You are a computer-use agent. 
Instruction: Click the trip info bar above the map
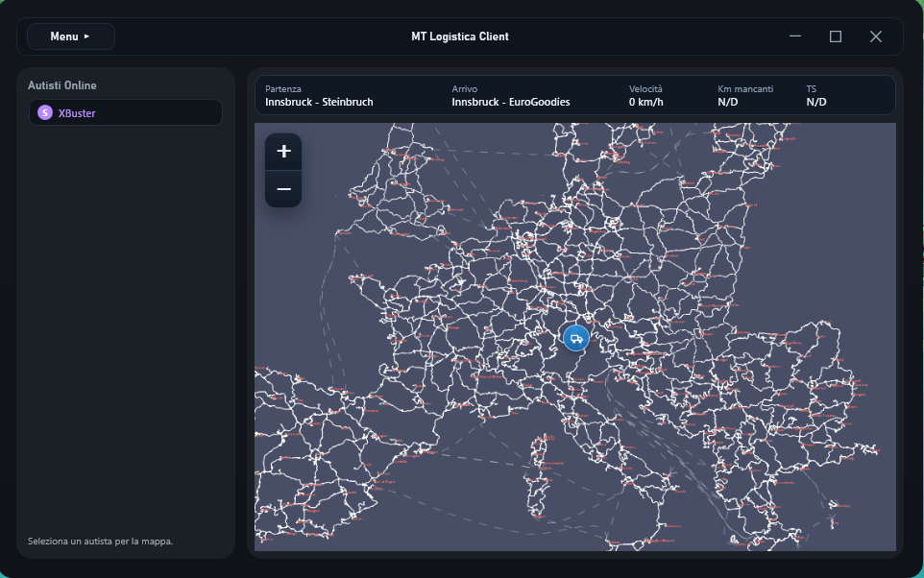574,95
